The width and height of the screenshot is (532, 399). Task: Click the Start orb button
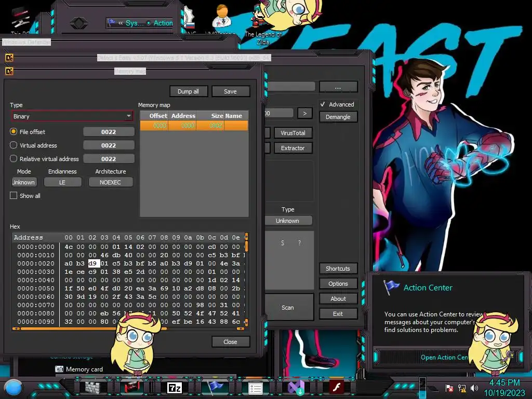(x=14, y=388)
